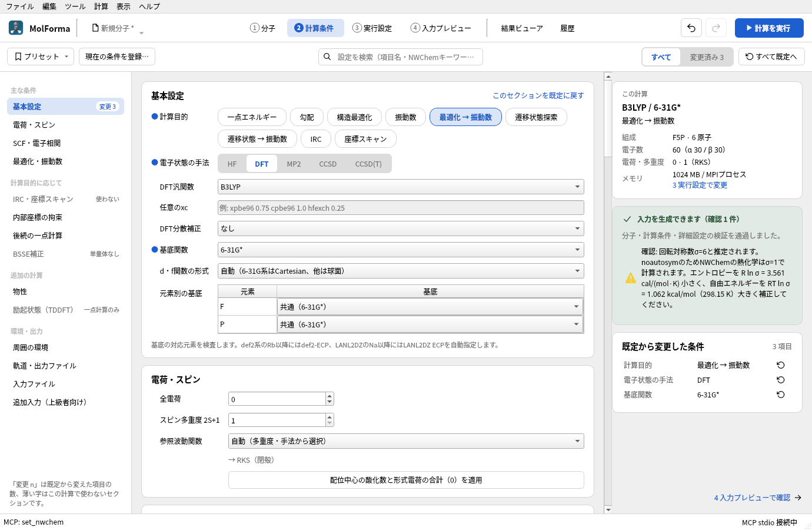Click the 新規分子 document icon
Viewport: 812px width, 530px height.
[95, 28]
